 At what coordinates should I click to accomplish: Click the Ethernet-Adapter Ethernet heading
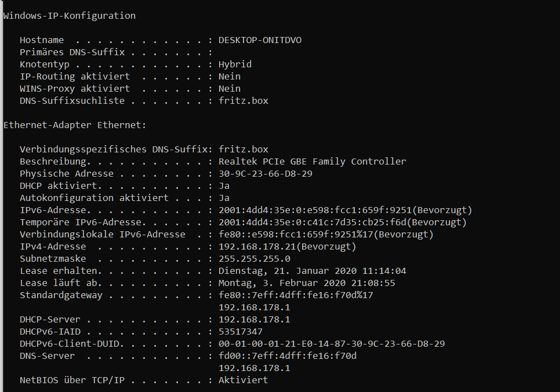pyautogui.click(x=75, y=125)
